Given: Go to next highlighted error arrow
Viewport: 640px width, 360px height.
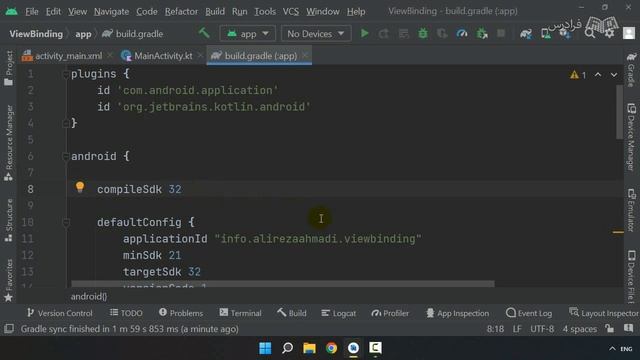Looking at the screenshot, I should [614, 75].
